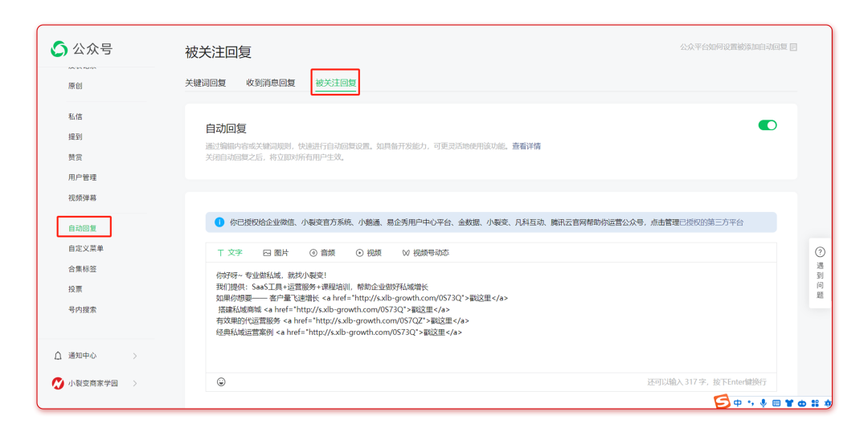Open the emoji picker in reply editor
This screenshot has height=432, width=868.
coord(221,381)
